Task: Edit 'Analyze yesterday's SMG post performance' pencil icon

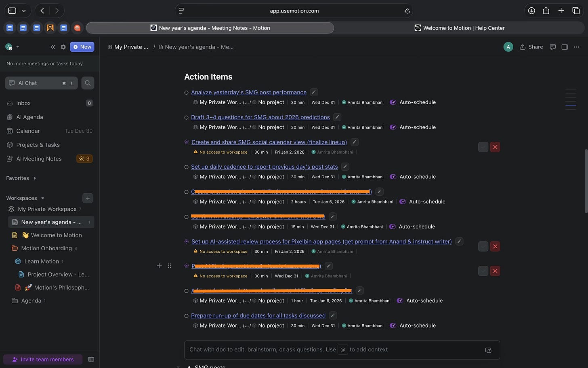Action: 314,92
